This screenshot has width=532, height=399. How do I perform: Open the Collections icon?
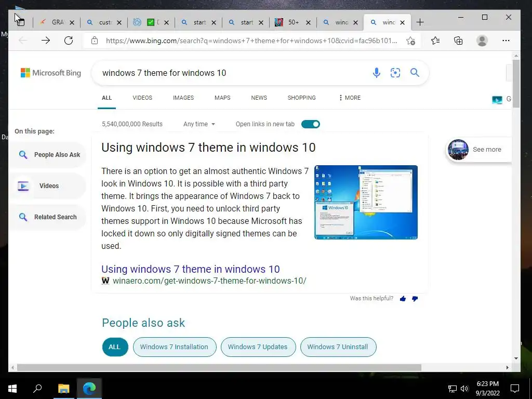point(458,41)
